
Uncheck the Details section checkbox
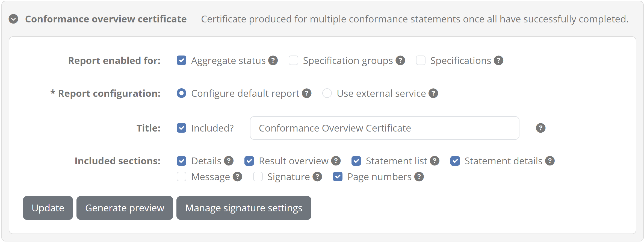[182, 161]
